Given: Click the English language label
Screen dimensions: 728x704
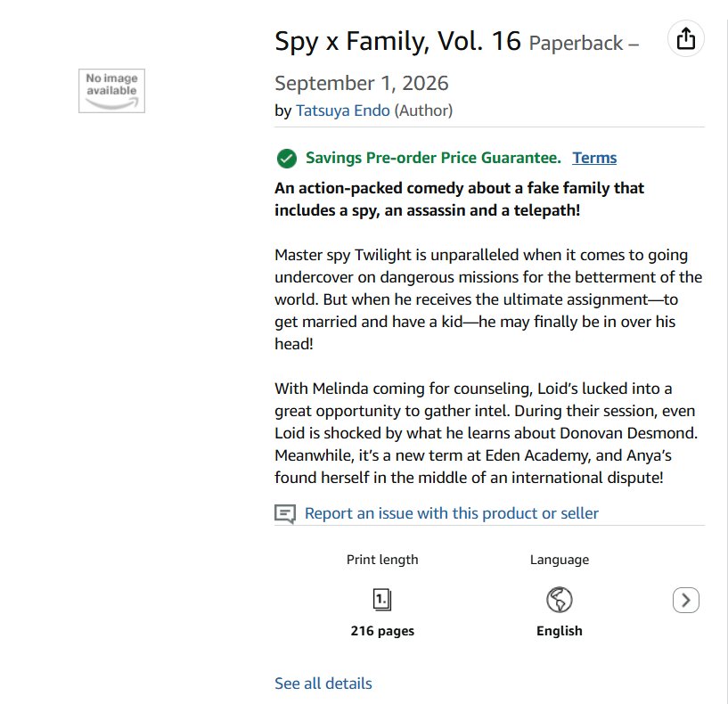Looking at the screenshot, I should tap(559, 631).
